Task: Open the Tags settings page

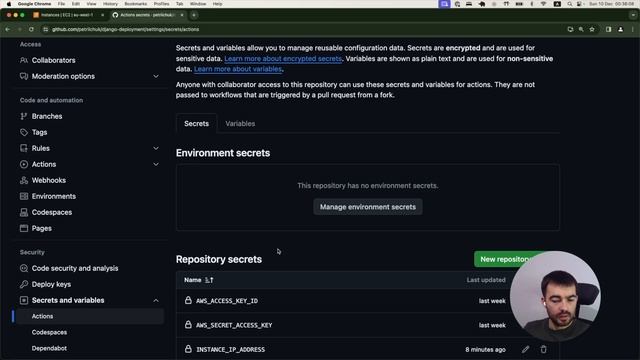Action: point(39,132)
